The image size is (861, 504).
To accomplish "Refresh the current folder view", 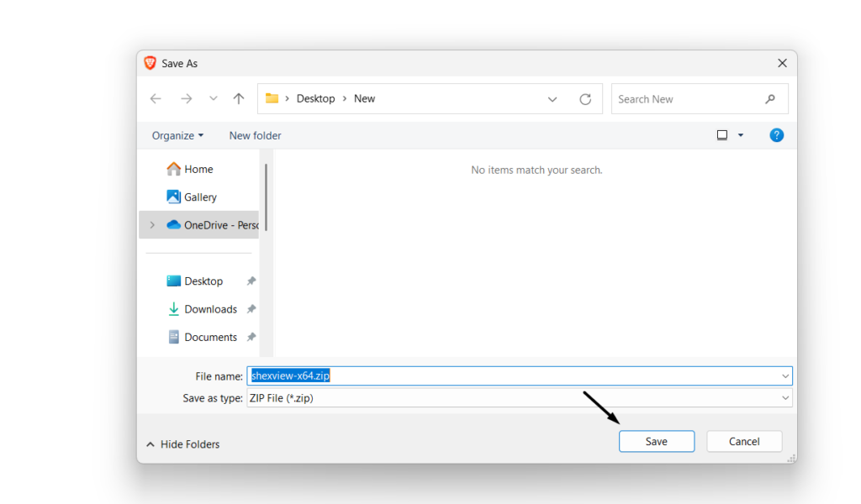I will 585,99.
